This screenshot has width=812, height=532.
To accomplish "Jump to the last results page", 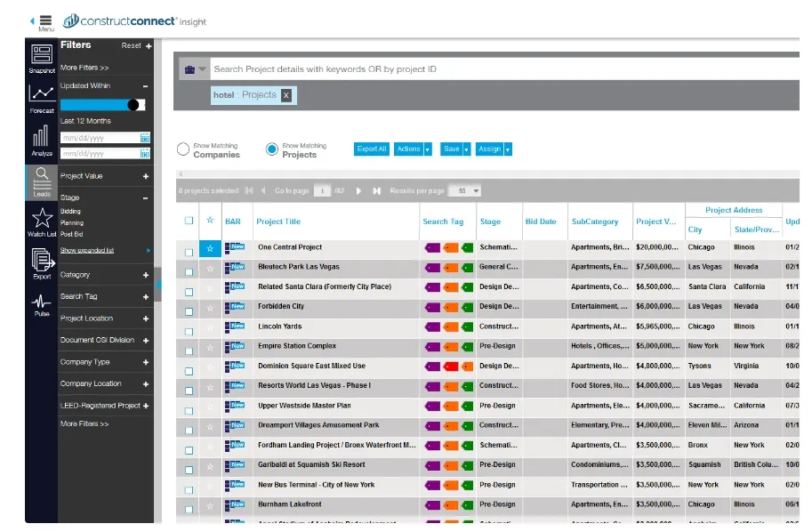I will coord(376,190).
